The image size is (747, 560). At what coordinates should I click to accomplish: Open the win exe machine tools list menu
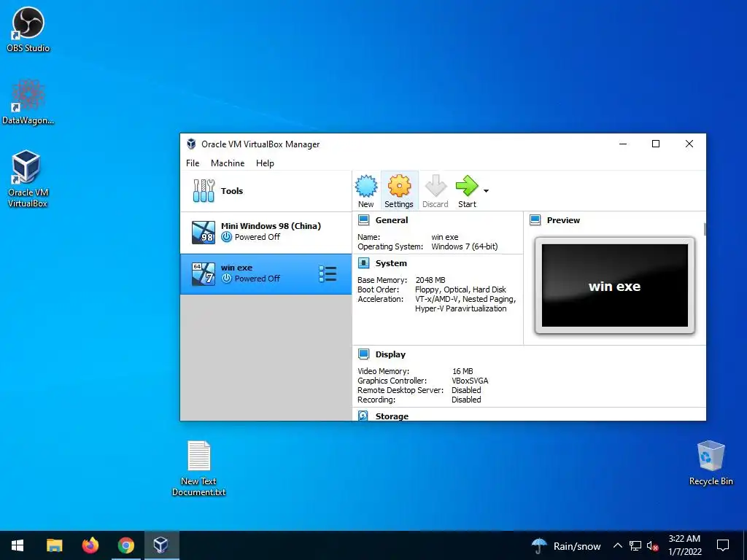[328, 274]
